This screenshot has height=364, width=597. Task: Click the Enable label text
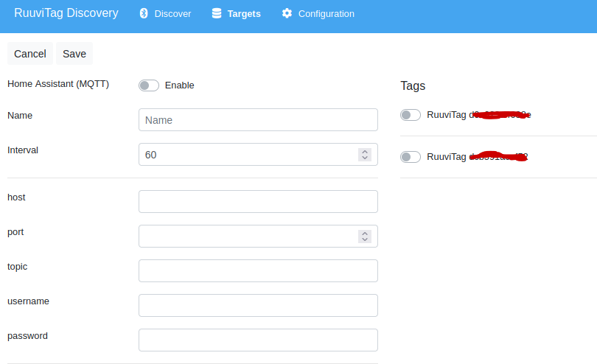tap(179, 85)
